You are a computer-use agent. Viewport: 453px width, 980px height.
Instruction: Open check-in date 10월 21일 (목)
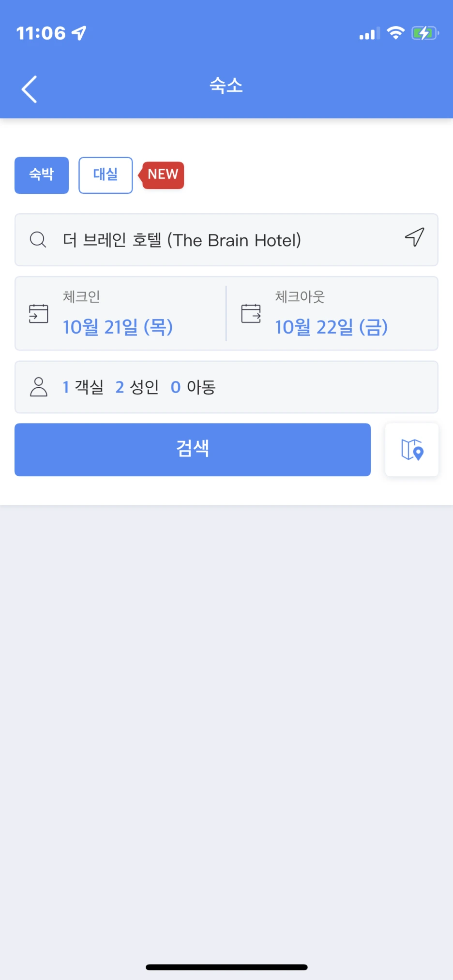(x=118, y=327)
